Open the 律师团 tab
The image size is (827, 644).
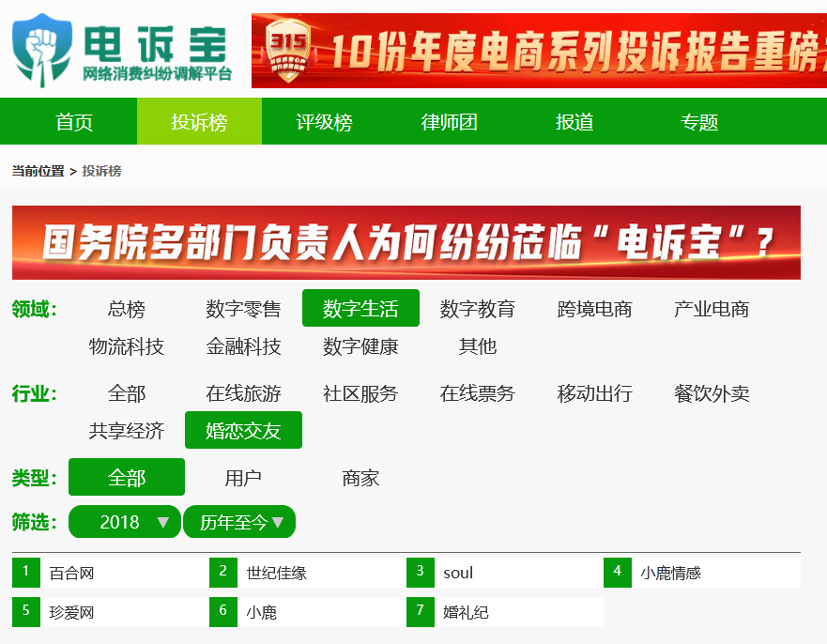450,122
